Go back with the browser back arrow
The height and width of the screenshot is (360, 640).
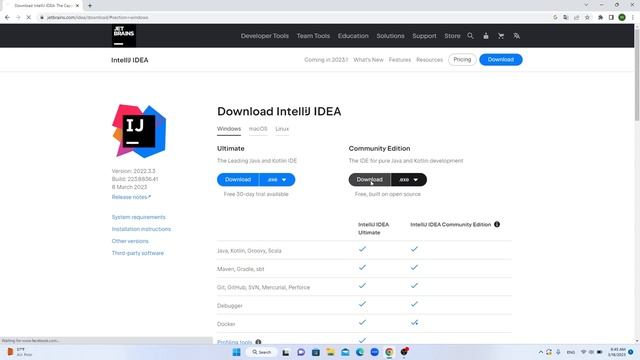pos(7,18)
